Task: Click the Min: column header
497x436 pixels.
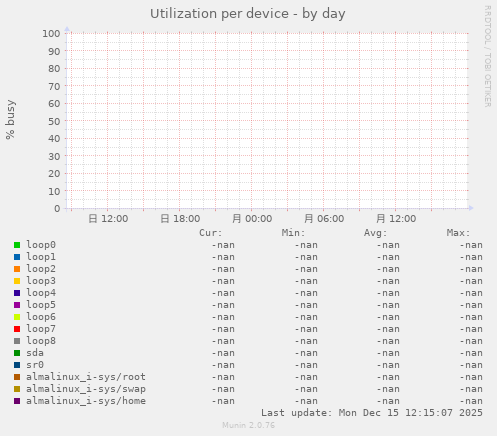Action: [293, 233]
